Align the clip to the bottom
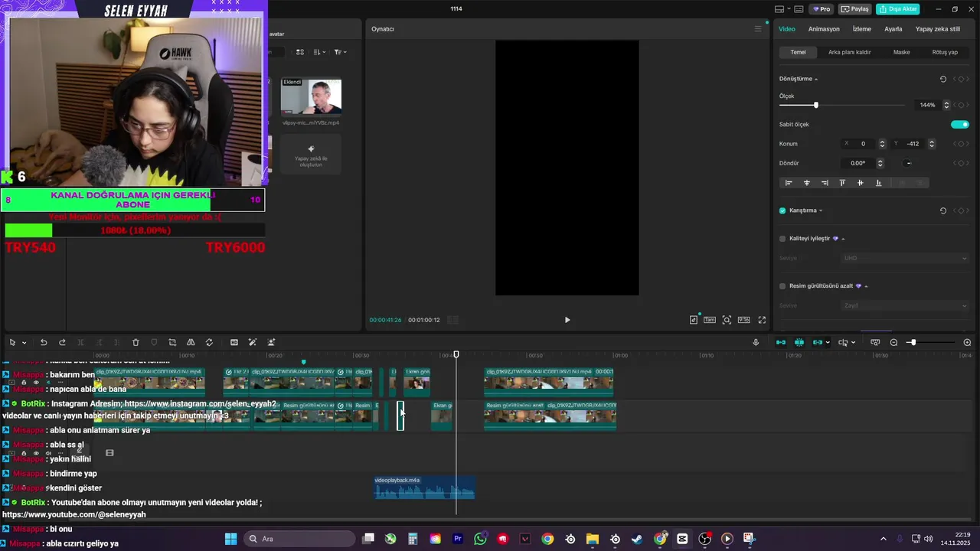Viewport: 980px width, 551px height. pyautogui.click(x=878, y=183)
